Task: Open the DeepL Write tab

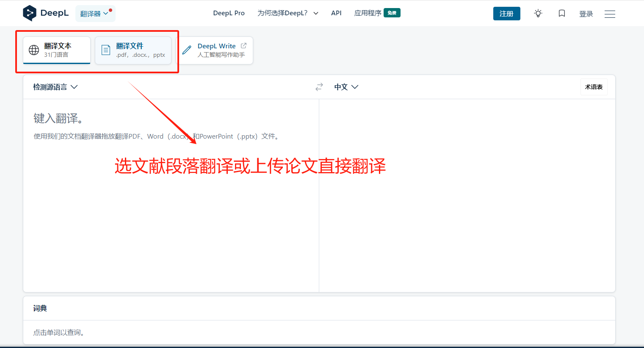Action: pos(215,50)
